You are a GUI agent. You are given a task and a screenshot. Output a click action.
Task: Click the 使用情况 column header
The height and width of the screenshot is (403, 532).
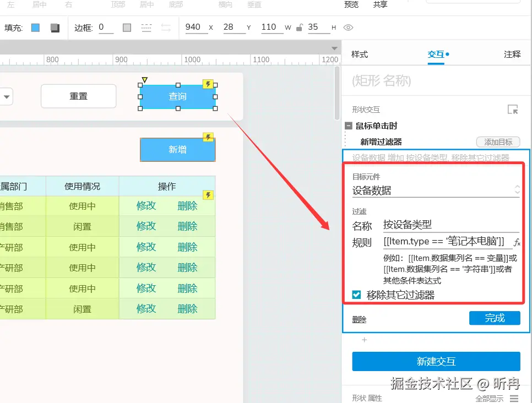(82, 186)
